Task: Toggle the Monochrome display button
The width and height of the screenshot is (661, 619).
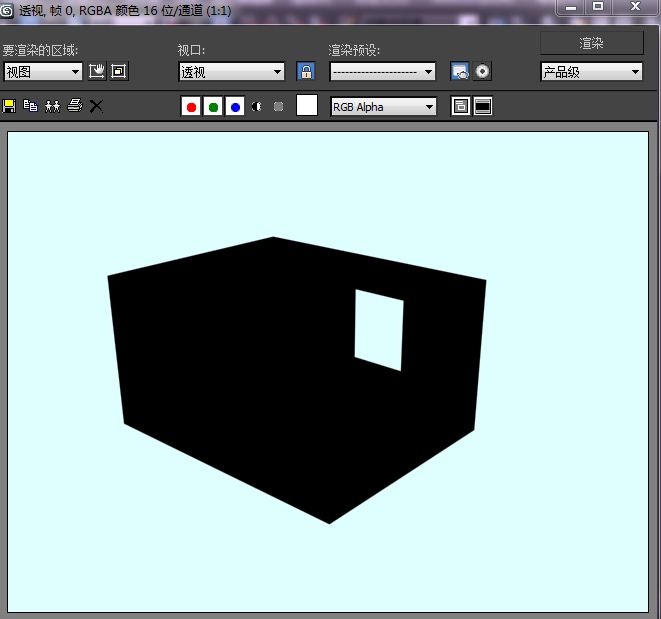Action: 278,106
